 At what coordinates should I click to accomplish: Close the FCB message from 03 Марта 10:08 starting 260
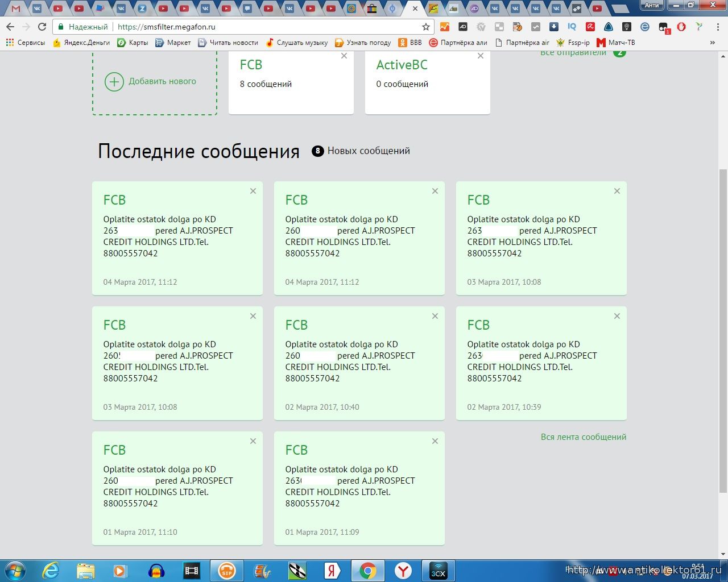pos(253,316)
